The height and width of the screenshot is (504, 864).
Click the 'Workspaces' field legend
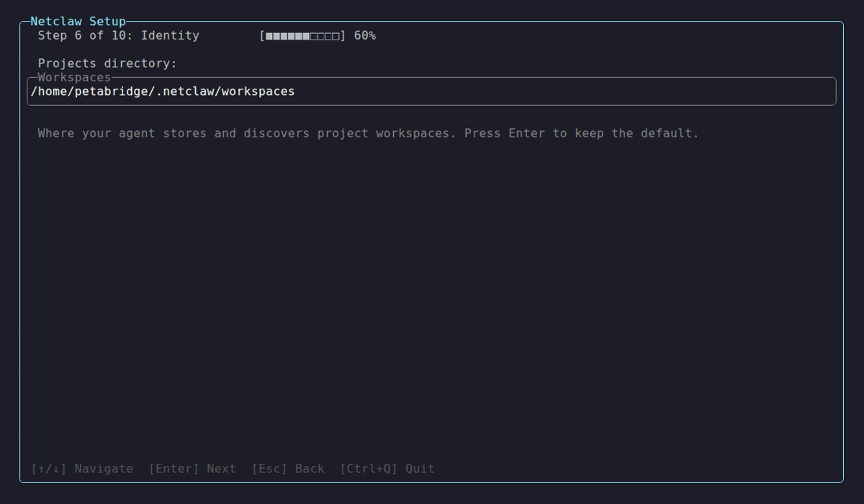click(x=74, y=77)
